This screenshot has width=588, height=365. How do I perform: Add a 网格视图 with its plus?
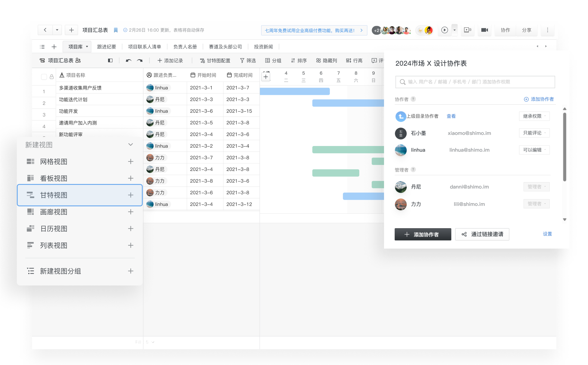click(131, 161)
